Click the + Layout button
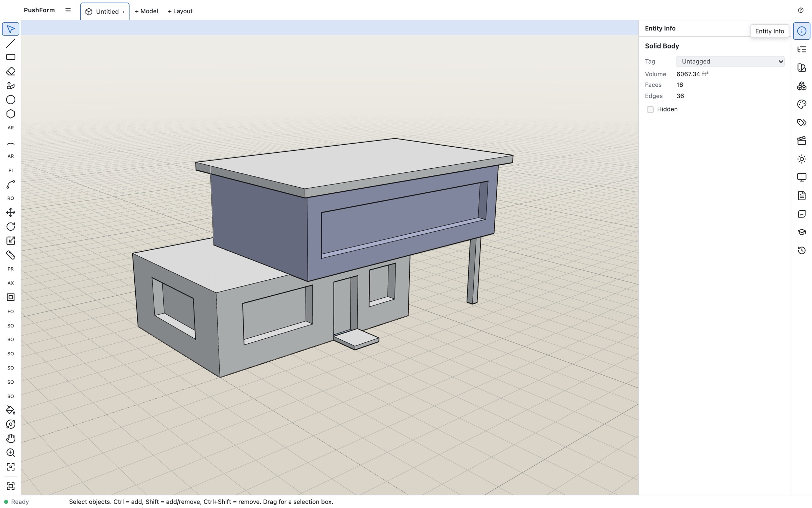Viewport: 812px width, 508px height. click(180, 11)
